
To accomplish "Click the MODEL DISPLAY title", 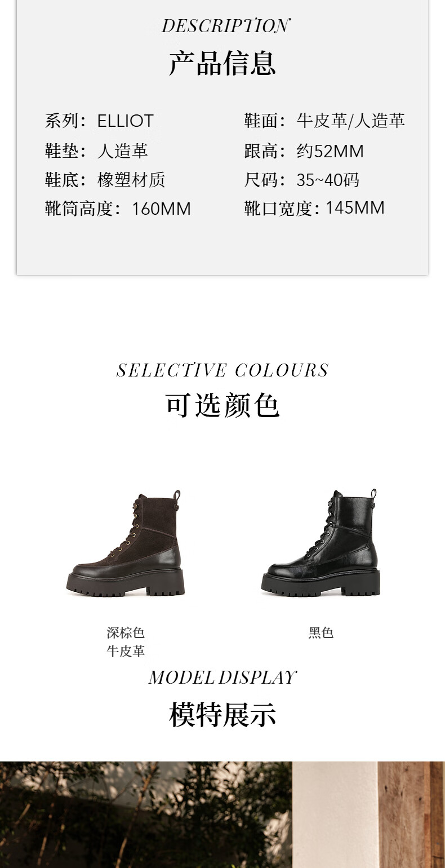I will pos(222,677).
